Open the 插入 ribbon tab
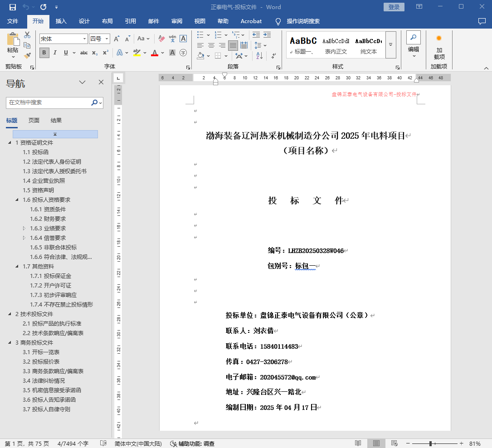Image resolution: width=492 pixels, height=448 pixels. point(61,21)
